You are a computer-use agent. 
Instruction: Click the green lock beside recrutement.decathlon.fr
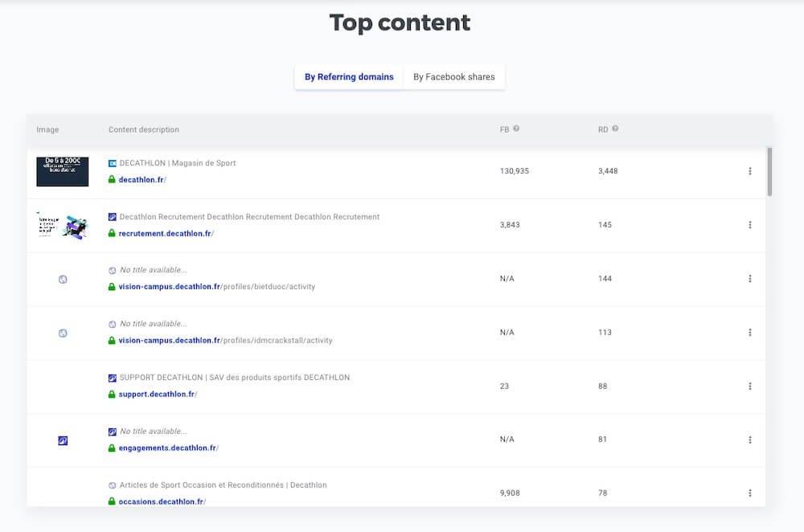point(112,233)
